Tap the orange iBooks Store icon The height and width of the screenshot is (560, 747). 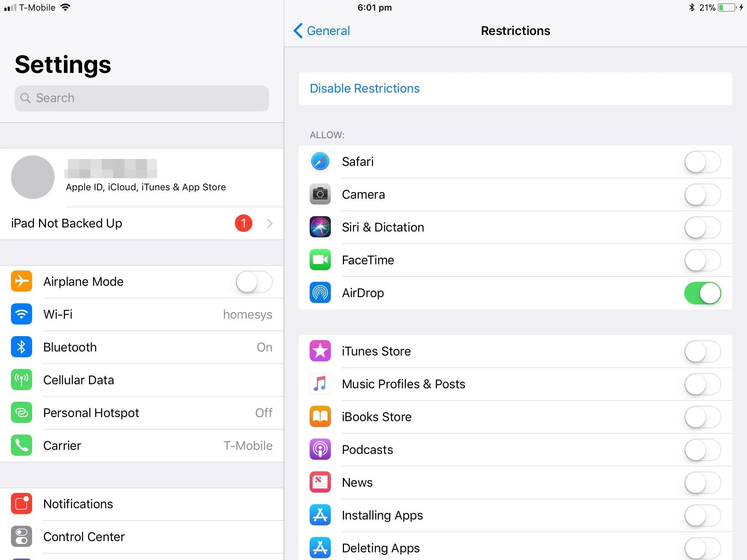tap(320, 417)
